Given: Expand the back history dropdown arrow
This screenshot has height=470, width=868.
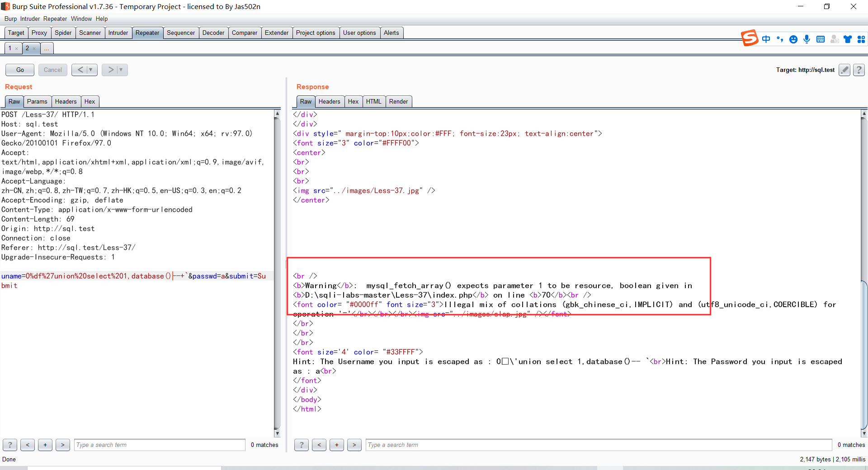Looking at the screenshot, I should tap(91, 70).
